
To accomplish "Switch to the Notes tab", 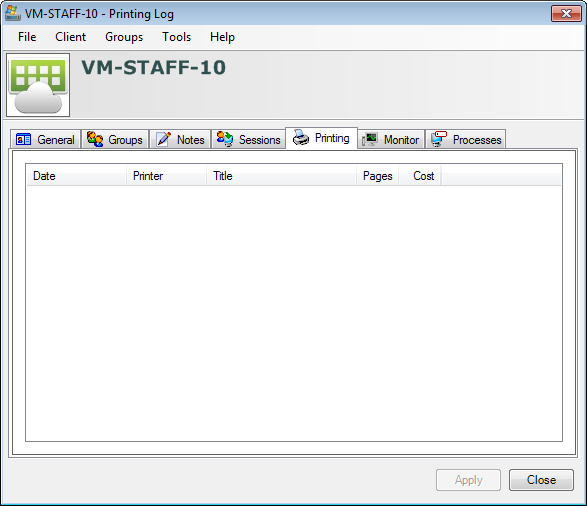I will pos(180,140).
